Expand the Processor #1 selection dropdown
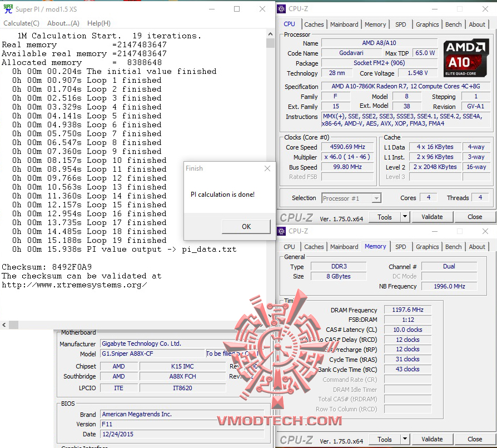Screen dimensions: 497x448 coord(376,198)
